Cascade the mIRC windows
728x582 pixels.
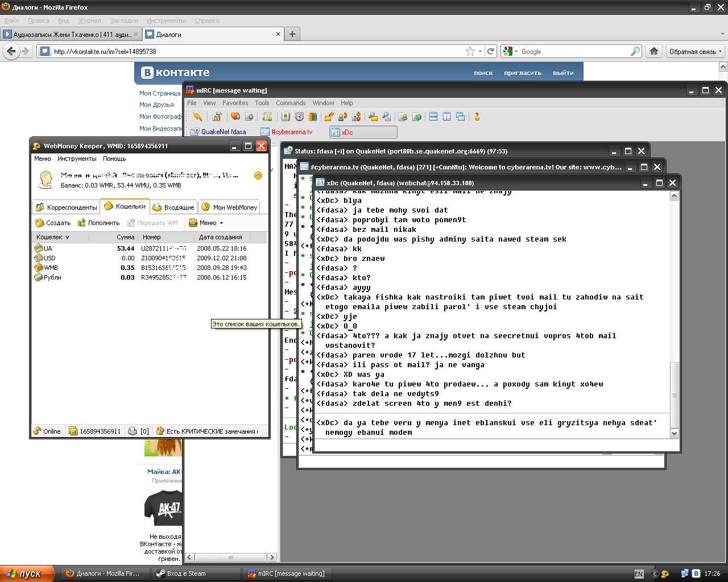tap(461, 117)
